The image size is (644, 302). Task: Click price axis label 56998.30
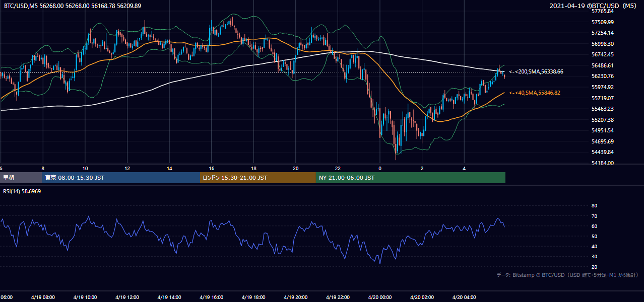(603, 44)
